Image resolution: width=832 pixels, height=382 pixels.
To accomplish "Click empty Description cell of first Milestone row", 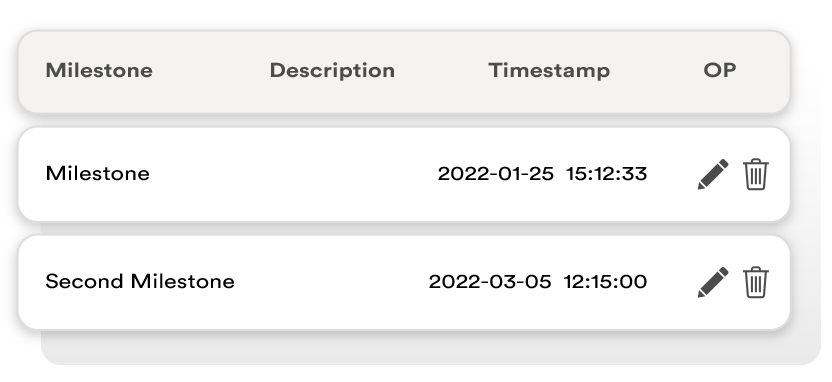I will pyautogui.click(x=332, y=174).
